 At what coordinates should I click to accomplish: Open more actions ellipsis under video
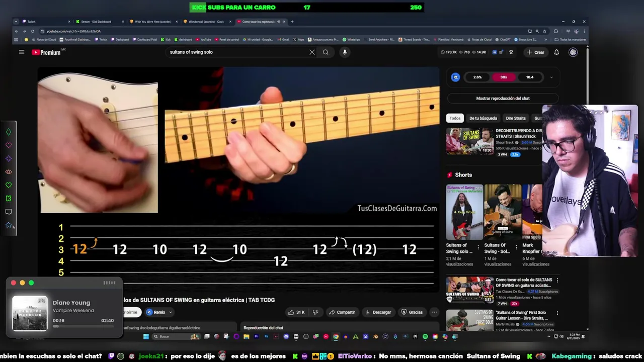[x=434, y=312]
